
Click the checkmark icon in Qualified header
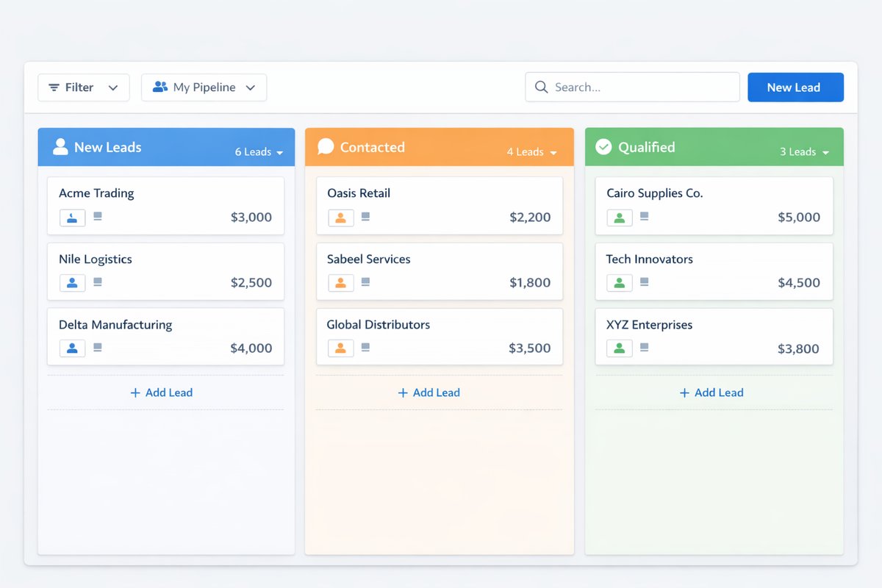(603, 147)
